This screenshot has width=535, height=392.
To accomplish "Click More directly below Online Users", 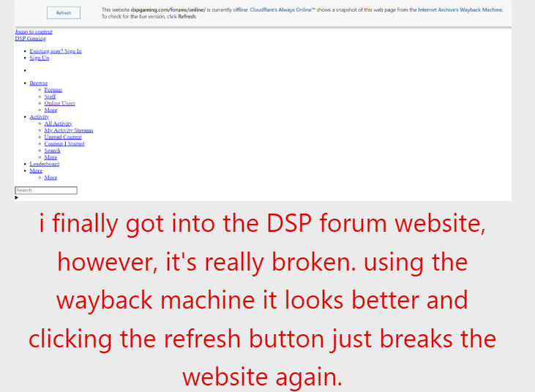I will (50, 110).
